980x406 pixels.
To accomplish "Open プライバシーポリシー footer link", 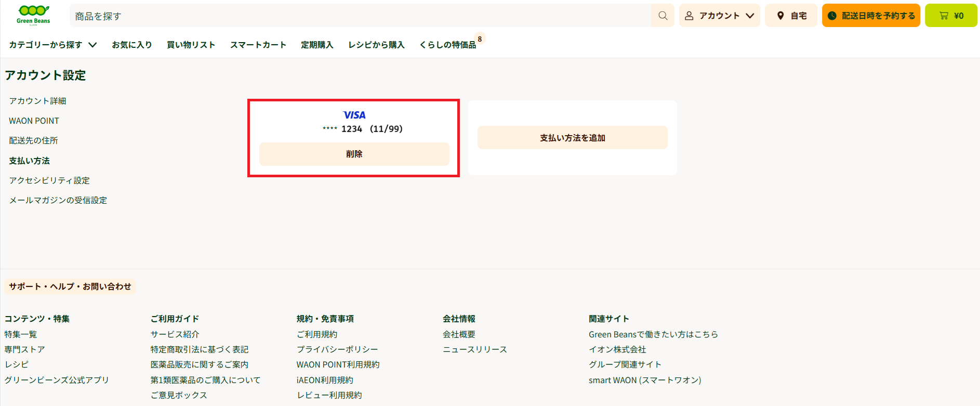I will point(337,349).
